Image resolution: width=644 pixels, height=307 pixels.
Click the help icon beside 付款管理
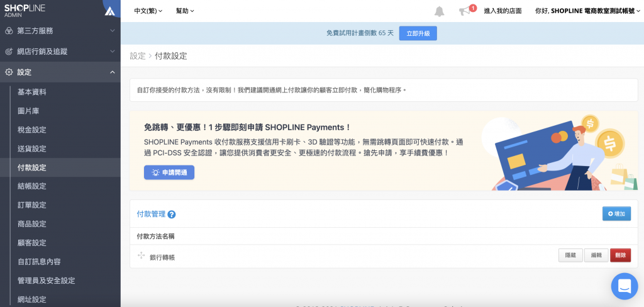172,215
